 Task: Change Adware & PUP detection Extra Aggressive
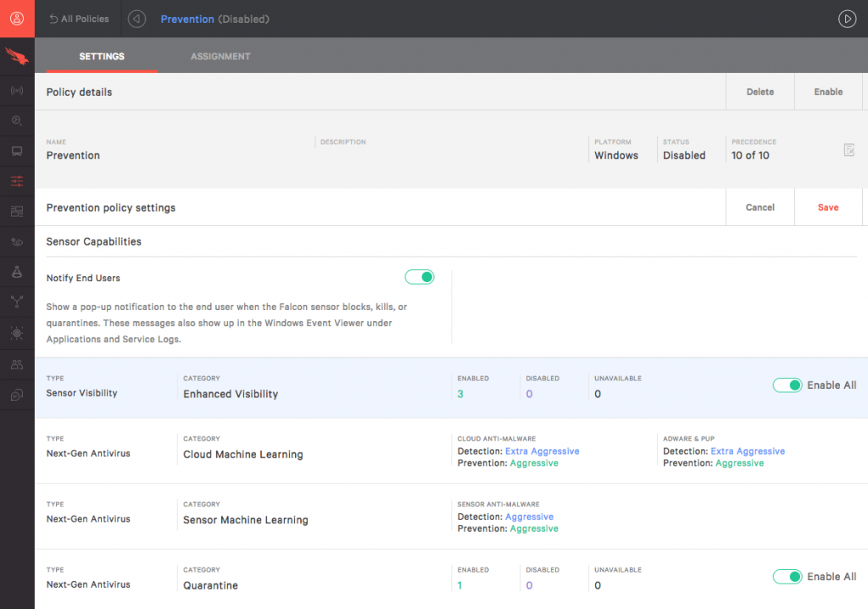click(748, 451)
